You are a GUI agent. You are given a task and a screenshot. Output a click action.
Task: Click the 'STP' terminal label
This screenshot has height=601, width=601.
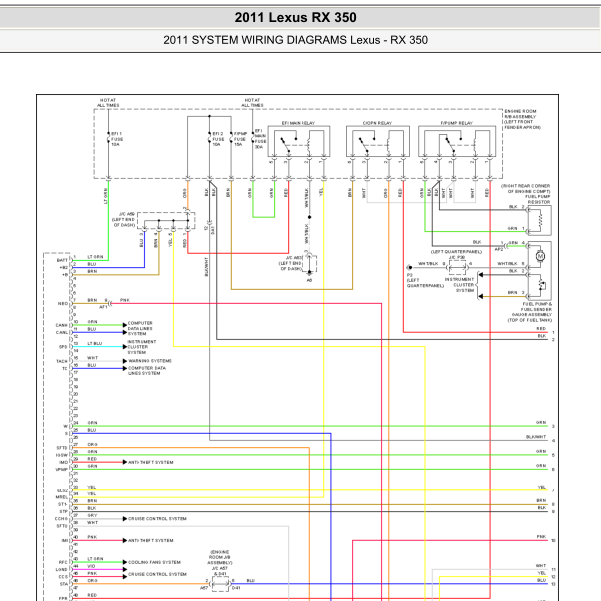point(64,511)
